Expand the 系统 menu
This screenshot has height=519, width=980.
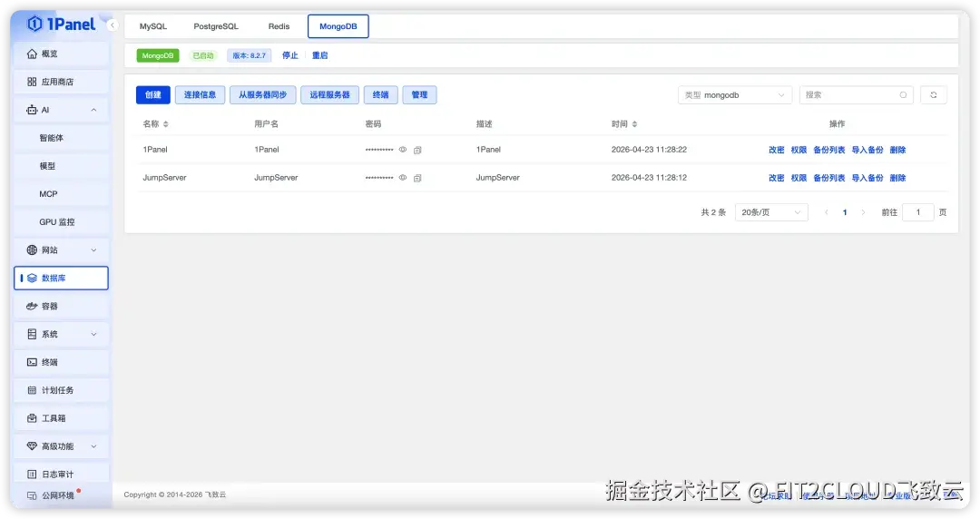pos(62,335)
